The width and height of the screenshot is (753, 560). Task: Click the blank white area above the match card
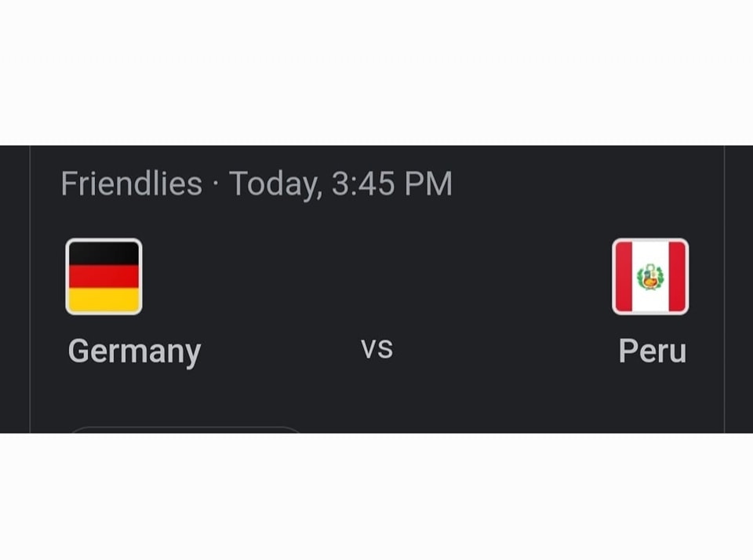376,72
